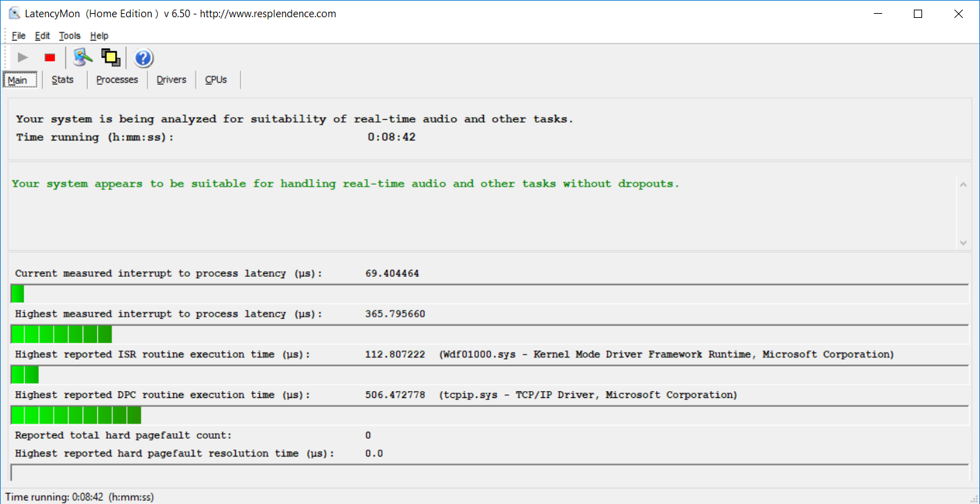Start monitoring with the play button

pos(23,58)
